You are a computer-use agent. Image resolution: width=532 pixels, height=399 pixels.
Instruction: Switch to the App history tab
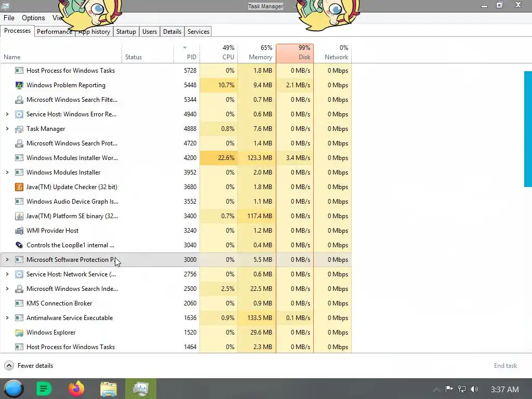95,32
